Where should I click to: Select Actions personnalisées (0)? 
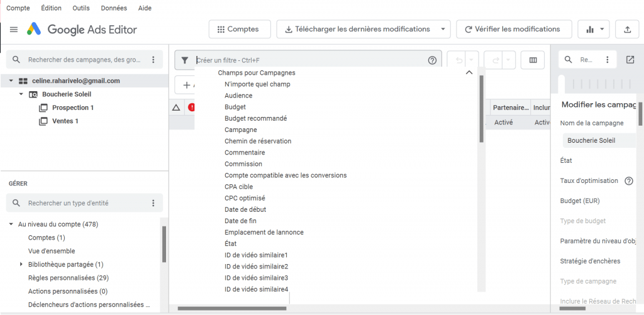68,291
